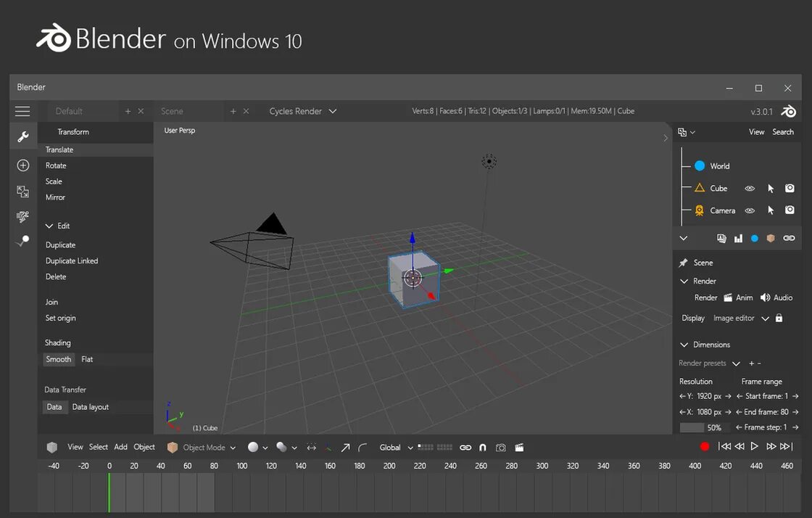Click the outliner editor type icon
The width and height of the screenshot is (812, 518).
[x=682, y=132]
